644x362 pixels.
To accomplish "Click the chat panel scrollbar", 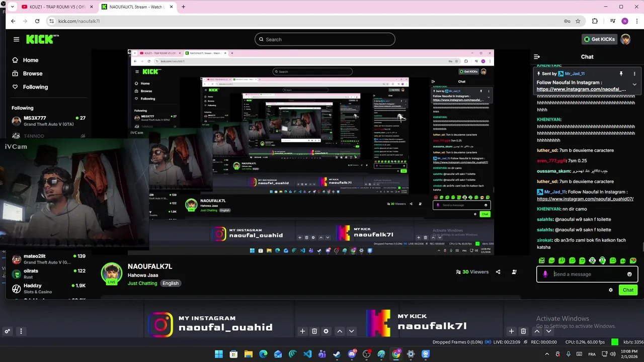I will [642, 247].
